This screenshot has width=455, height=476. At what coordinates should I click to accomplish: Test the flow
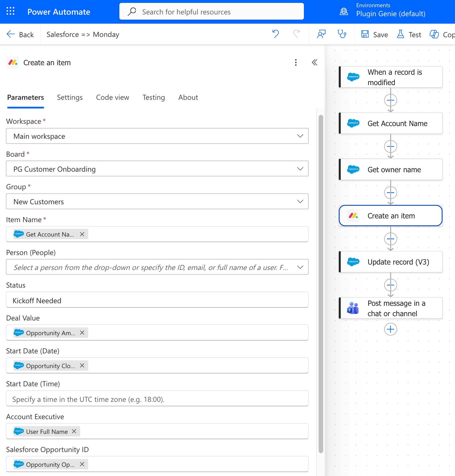pyautogui.click(x=409, y=34)
